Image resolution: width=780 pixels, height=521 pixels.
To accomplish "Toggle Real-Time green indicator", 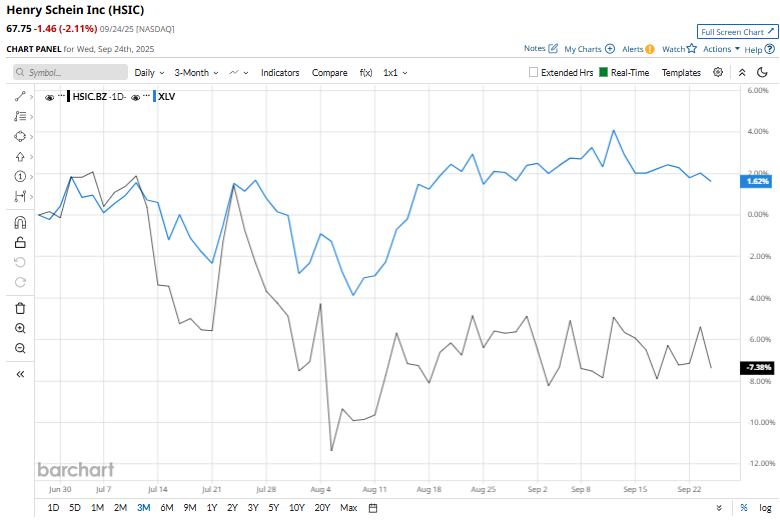I will pos(603,72).
